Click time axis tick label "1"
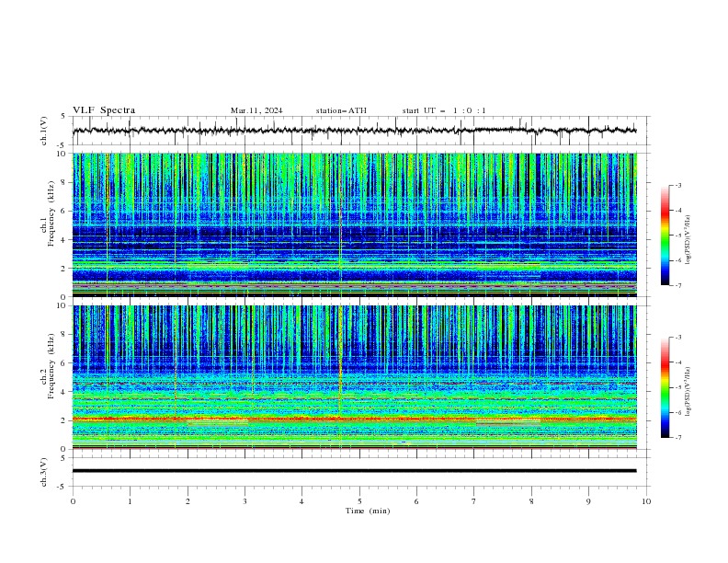The image size is (728, 563). [x=130, y=501]
